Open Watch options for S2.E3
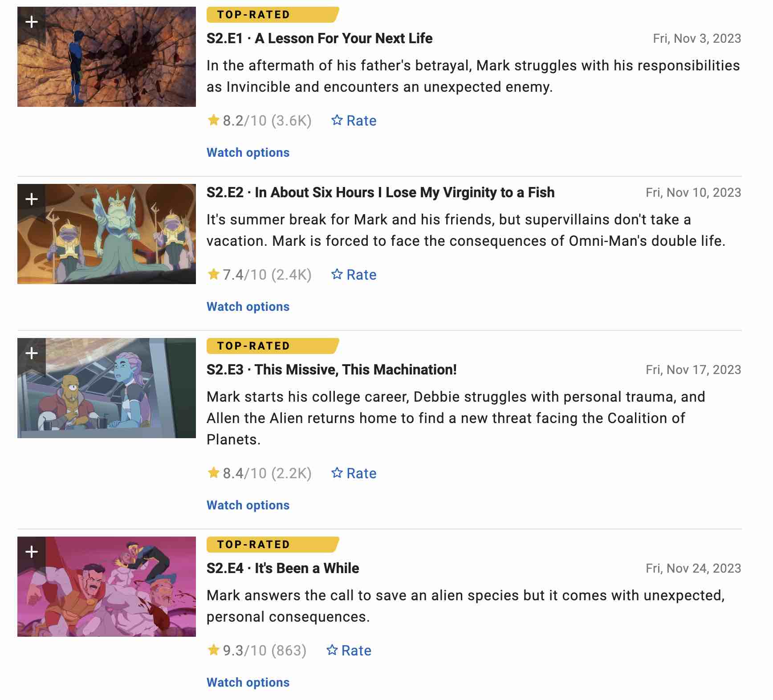This screenshot has width=773, height=700. tap(248, 505)
